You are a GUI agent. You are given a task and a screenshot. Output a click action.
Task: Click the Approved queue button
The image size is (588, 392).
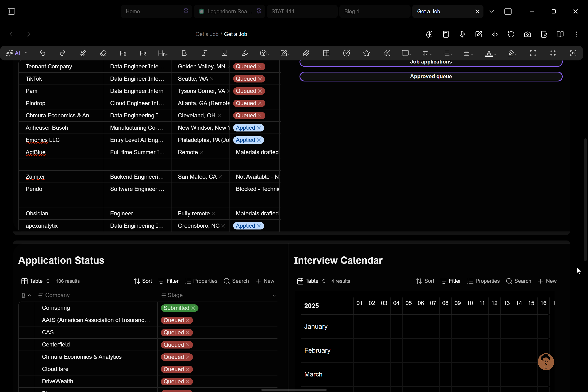431,77
